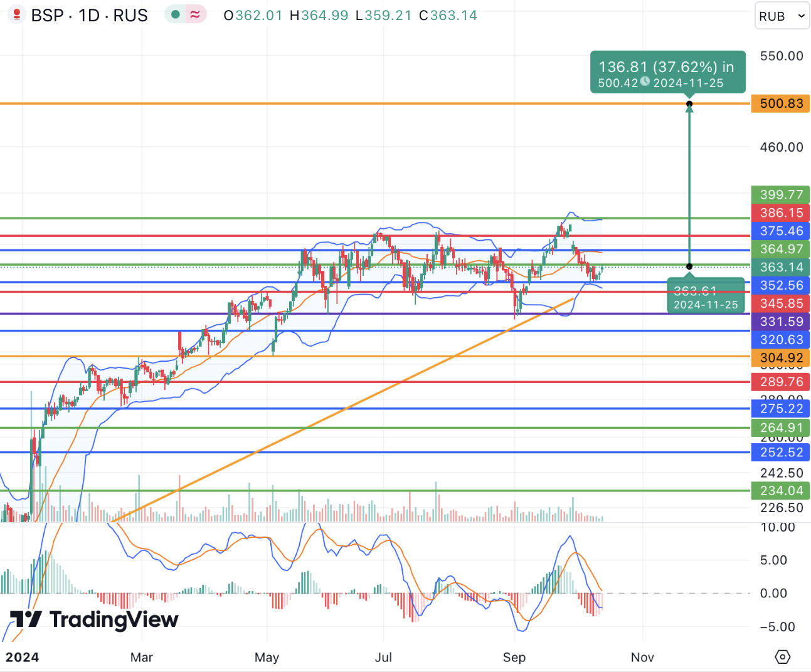Click the pink approximate-data indicator icon
811x672 pixels.
click(195, 14)
